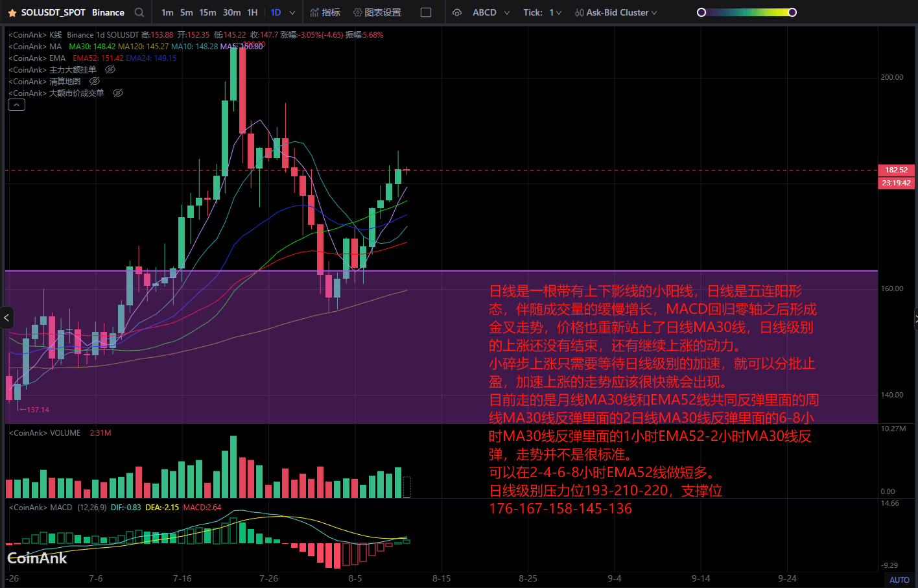This screenshot has height=588, width=918.
Task: Open the ABCD dropdown
Action: (x=491, y=12)
